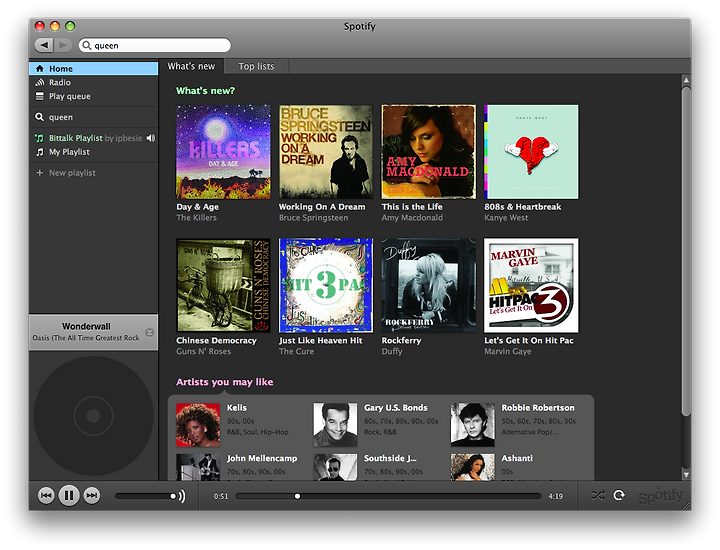This screenshot has height=550, width=720.
Task: Click the macOS green zoom button
Action: [70, 26]
